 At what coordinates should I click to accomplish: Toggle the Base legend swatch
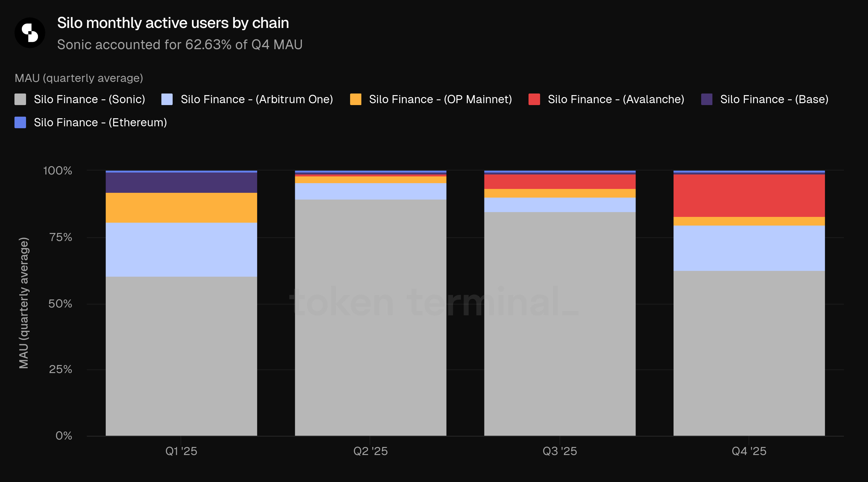[707, 99]
